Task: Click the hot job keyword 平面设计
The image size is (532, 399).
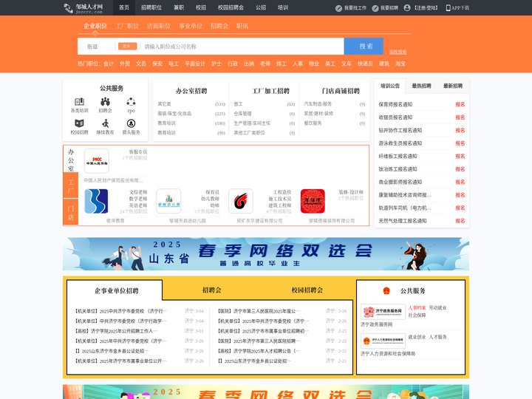Action: click(x=195, y=64)
